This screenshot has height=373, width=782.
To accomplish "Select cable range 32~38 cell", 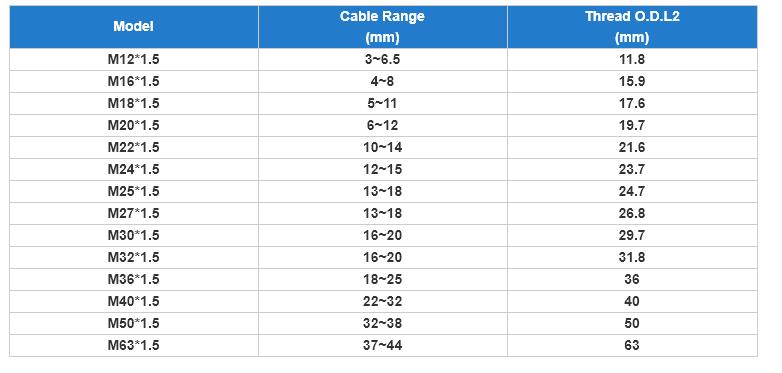I will coord(383,323).
